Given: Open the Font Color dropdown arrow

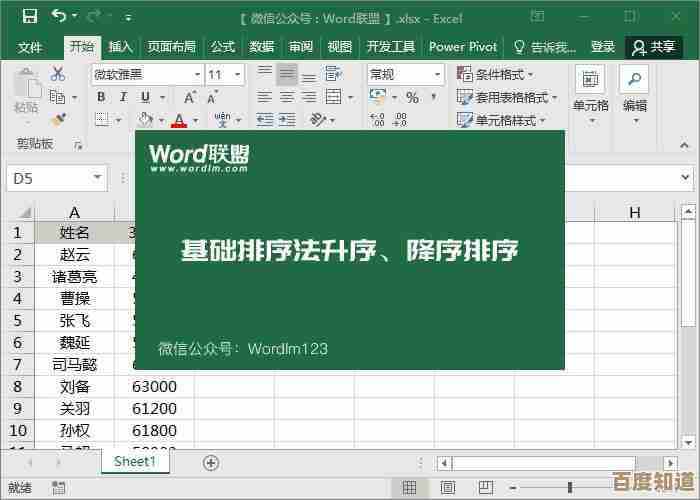Looking at the screenshot, I should pyautogui.click(x=196, y=120).
